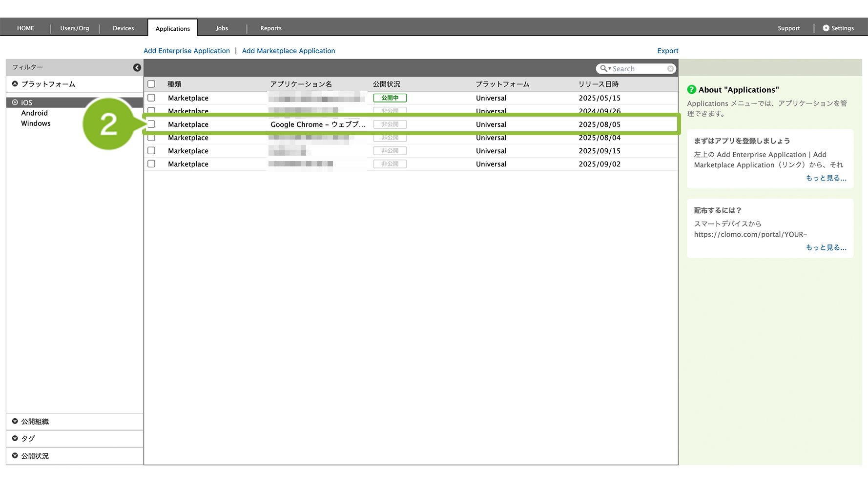This screenshot has width=868, height=488.
Task: Collapse the プラットフォーム filter section
Action: pyautogui.click(x=15, y=84)
